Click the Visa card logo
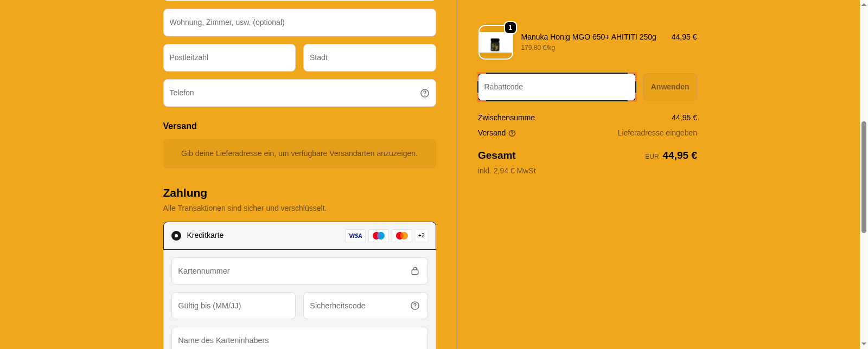The height and width of the screenshot is (349, 868). point(355,236)
